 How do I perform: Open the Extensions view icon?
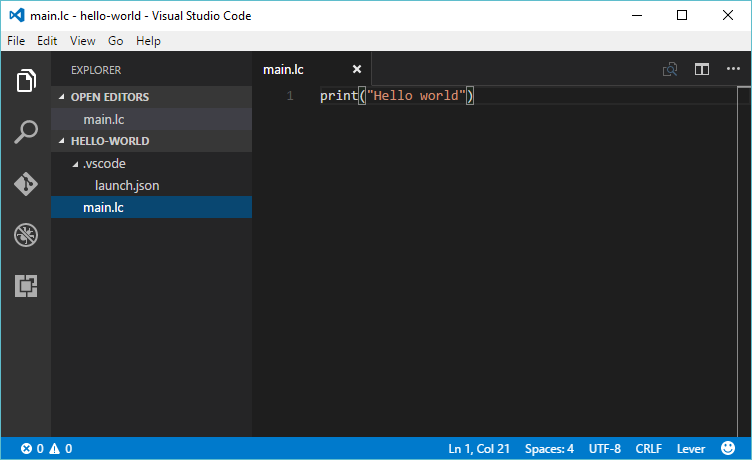coord(26,286)
